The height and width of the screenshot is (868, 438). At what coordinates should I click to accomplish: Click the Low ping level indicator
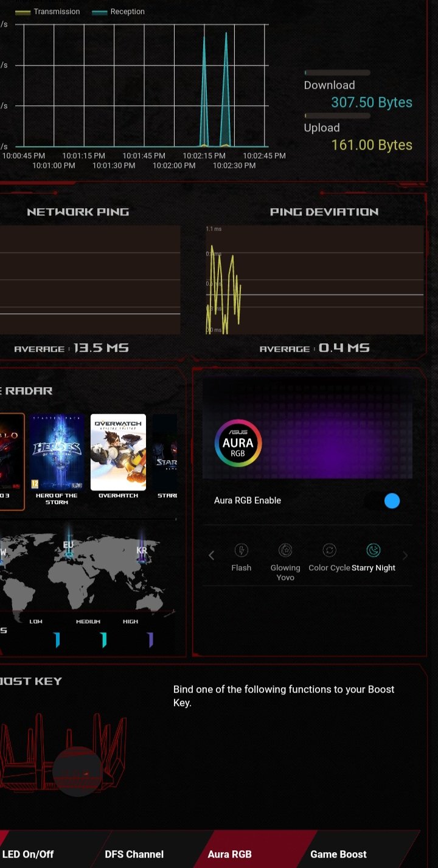click(x=57, y=640)
